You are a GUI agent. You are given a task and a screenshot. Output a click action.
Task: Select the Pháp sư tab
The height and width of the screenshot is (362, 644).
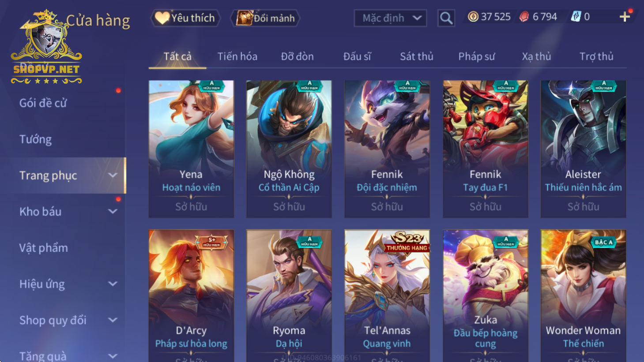coord(476,56)
